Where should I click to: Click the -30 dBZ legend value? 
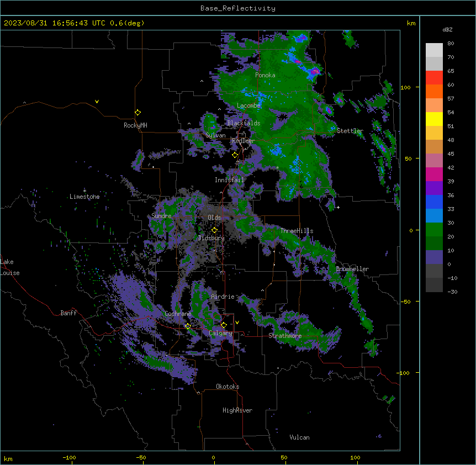click(x=452, y=292)
